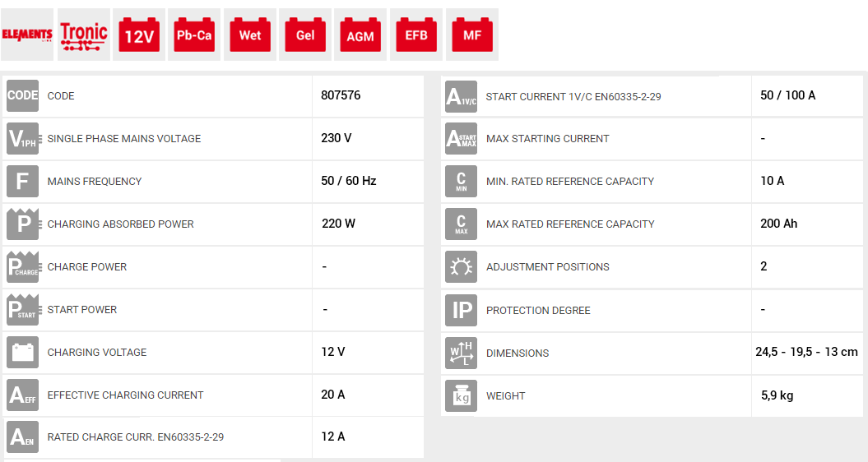The width and height of the screenshot is (868, 462).
Task: Click the Effective Charging Current label
Action: pos(125,395)
